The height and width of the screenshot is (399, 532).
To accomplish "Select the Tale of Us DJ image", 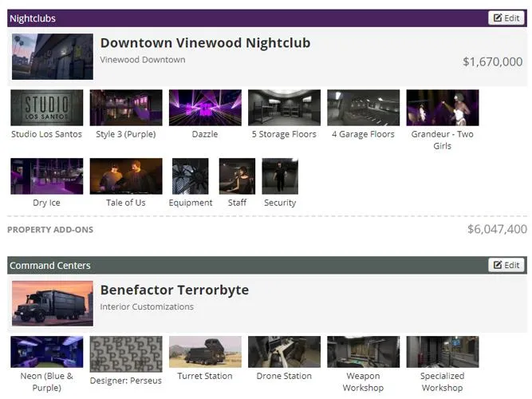I will click(x=126, y=176).
